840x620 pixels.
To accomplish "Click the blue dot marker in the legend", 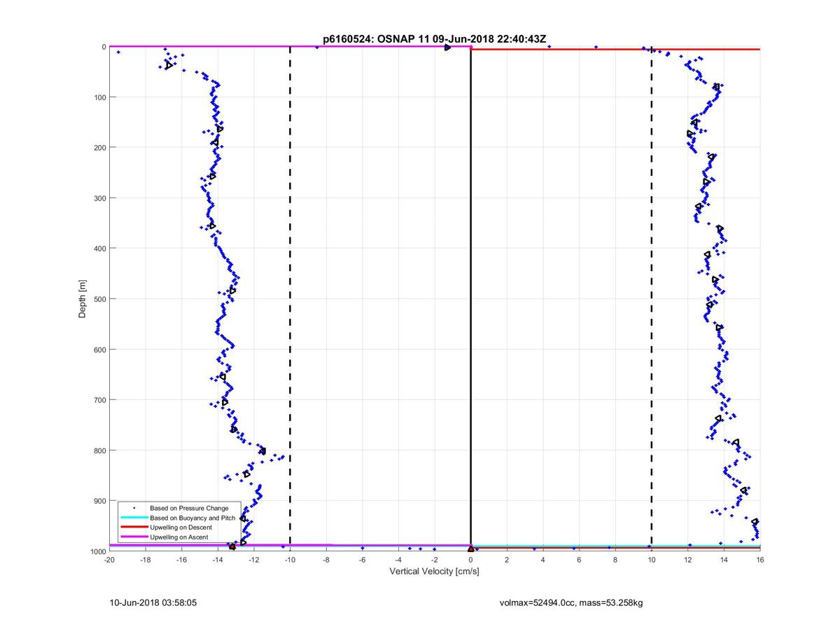I will (x=134, y=508).
